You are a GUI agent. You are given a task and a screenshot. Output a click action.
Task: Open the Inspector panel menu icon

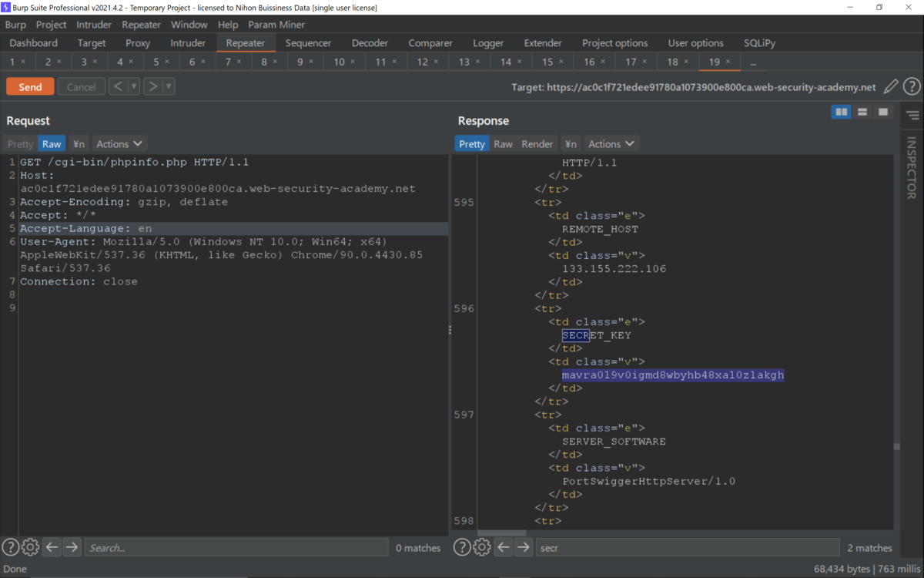click(912, 116)
